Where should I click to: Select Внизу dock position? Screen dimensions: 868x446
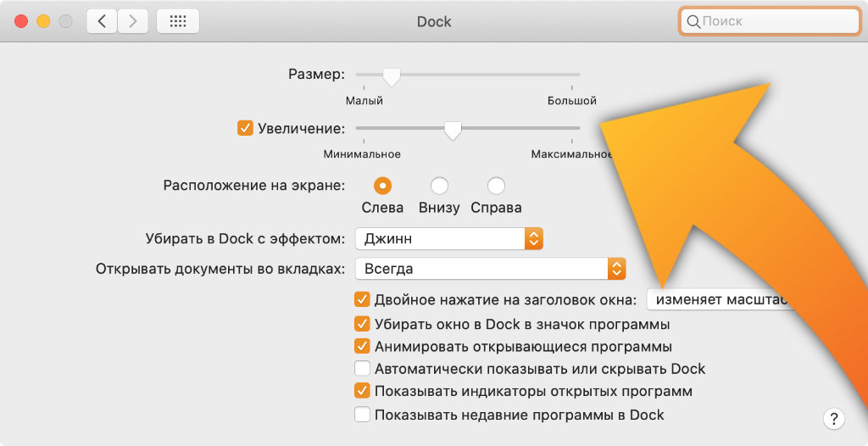439,186
